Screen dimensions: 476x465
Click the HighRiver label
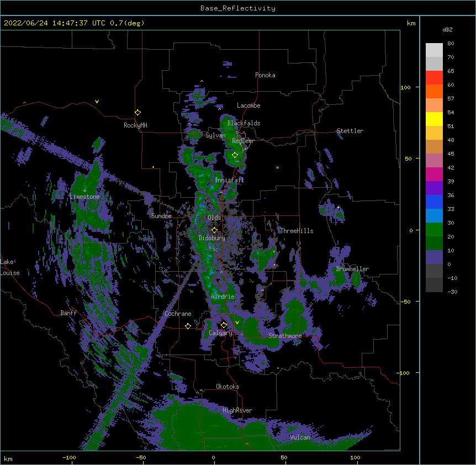click(x=237, y=410)
